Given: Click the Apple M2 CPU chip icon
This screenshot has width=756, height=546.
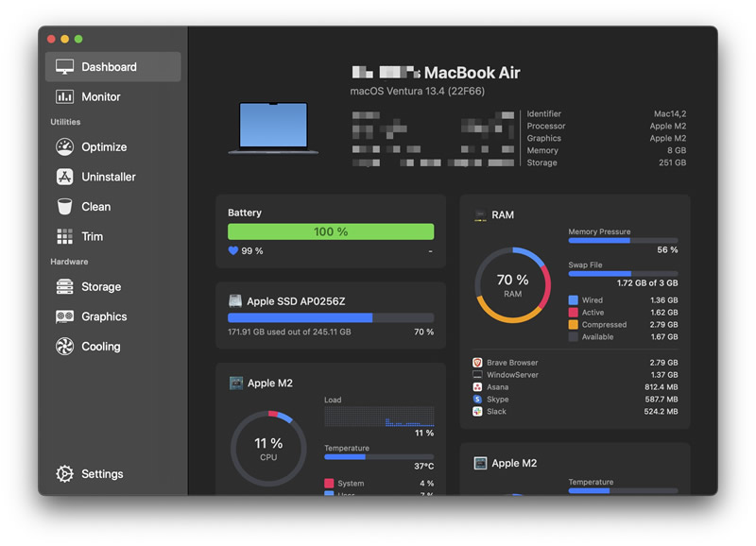Looking at the screenshot, I should (x=235, y=384).
